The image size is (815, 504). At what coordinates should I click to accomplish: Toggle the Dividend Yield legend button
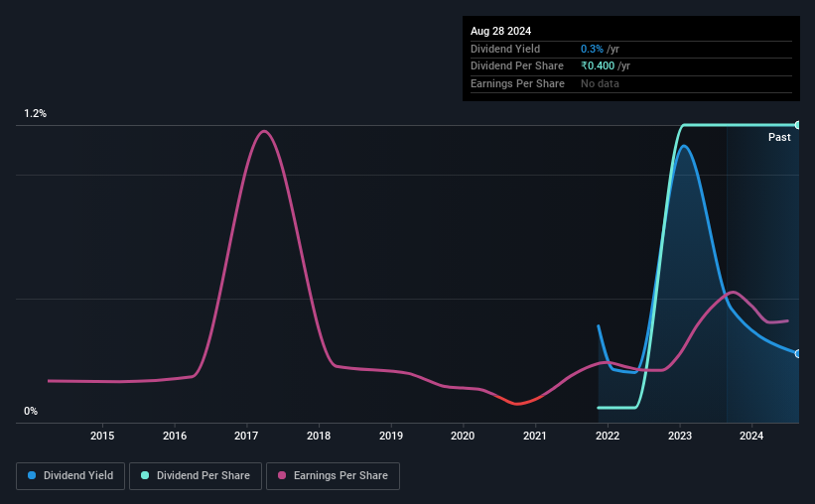click(71, 476)
